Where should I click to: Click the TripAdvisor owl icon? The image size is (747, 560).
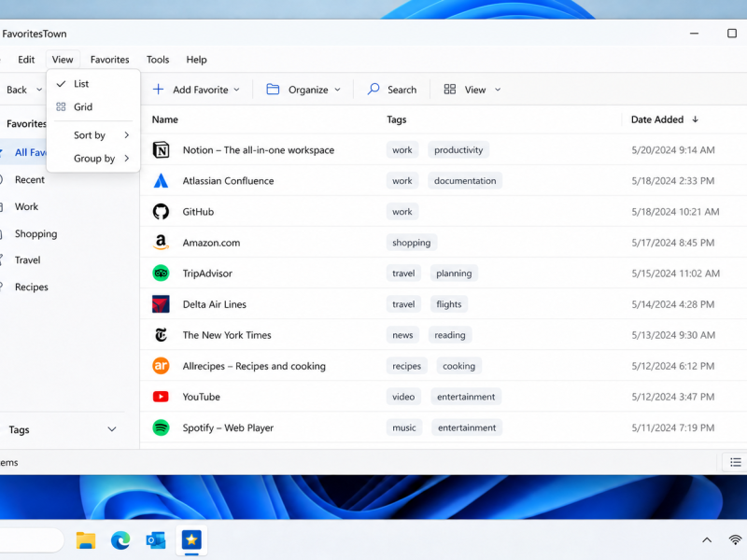click(161, 273)
